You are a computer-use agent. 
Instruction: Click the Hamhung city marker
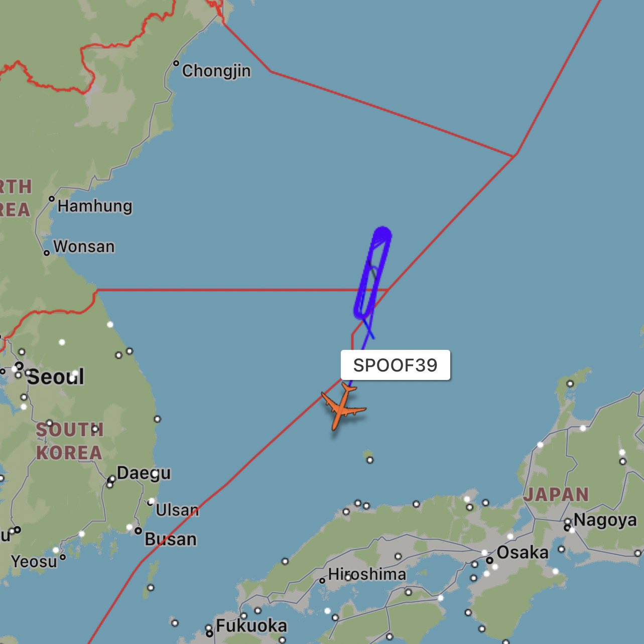[x=52, y=199]
